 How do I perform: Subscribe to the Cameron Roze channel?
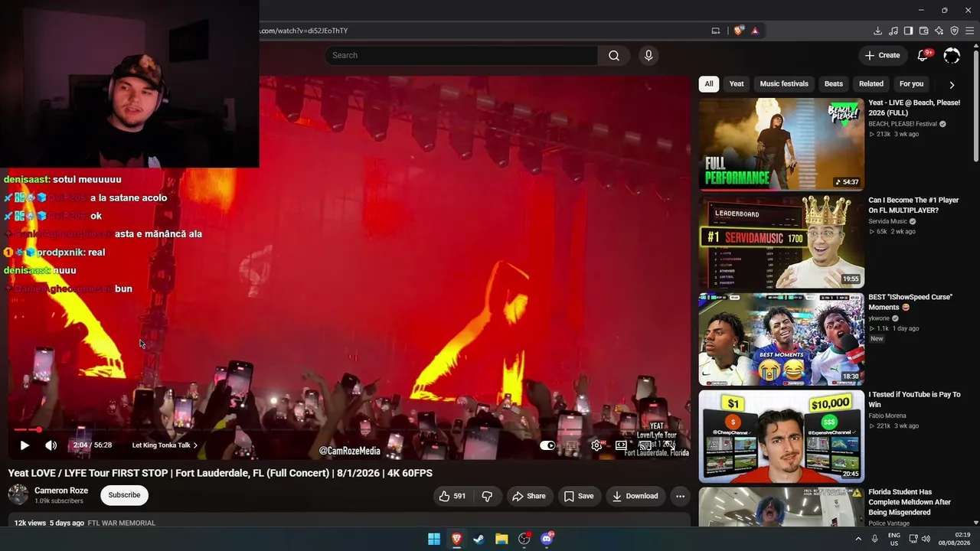point(124,495)
